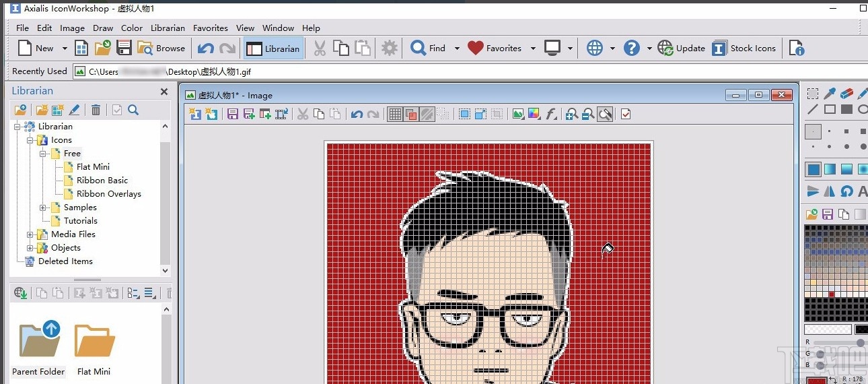The height and width of the screenshot is (384, 868).
Task: Collapse the Librarian root tree node
Action: click(x=17, y=126)
